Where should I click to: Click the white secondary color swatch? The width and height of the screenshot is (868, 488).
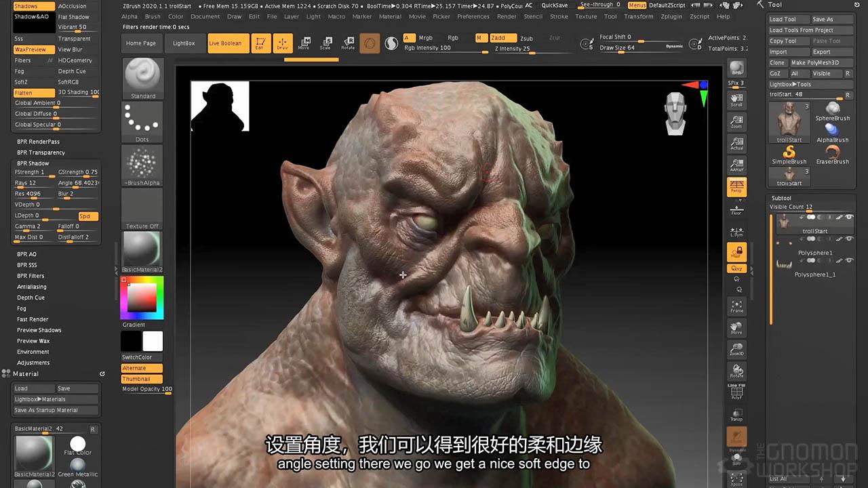[x=153, y=341]
